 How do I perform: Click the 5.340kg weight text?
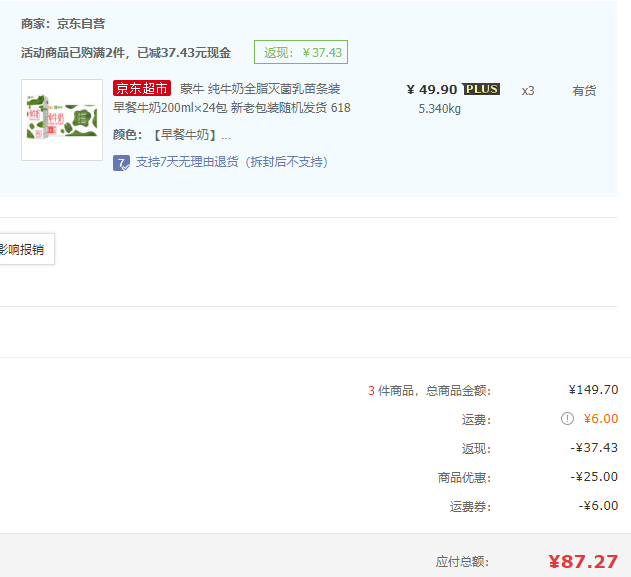pos(439,109)
